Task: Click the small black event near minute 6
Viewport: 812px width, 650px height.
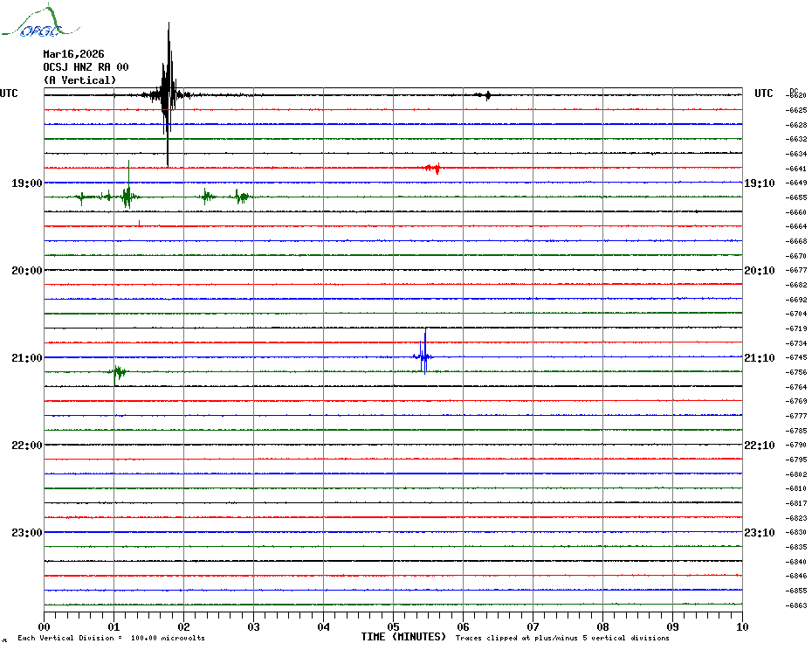Action: click(x=486, y=95)
